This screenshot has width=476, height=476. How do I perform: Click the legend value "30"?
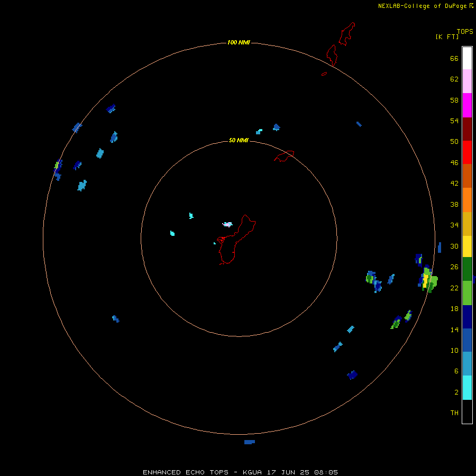coord(454,246)
